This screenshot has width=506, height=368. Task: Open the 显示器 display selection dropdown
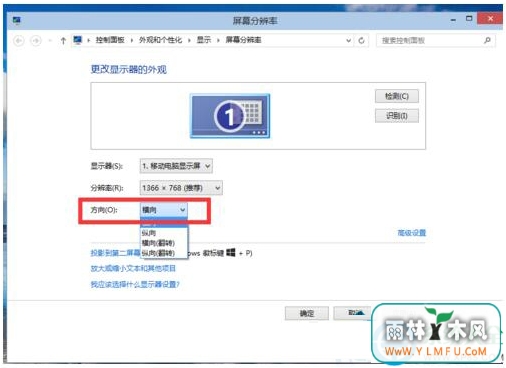(x=176, y=166)
